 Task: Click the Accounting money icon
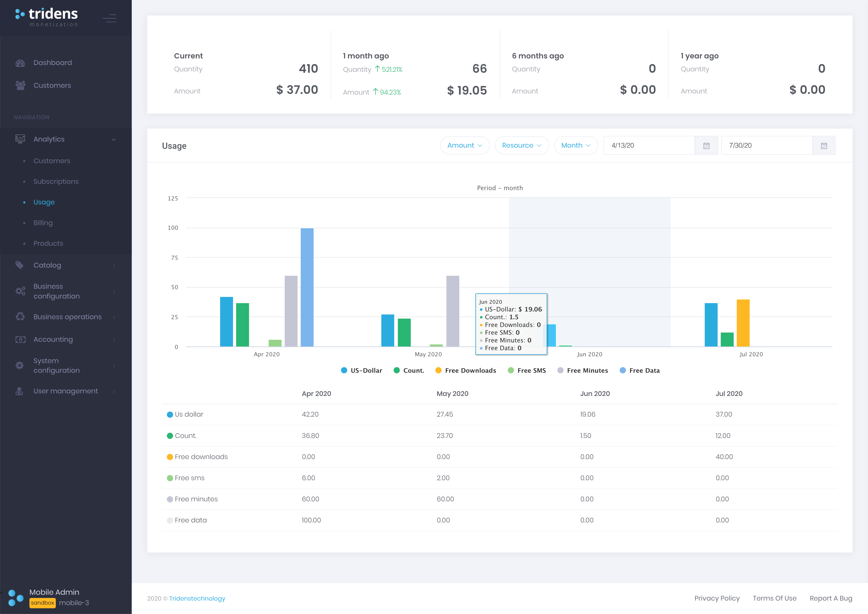(x=20, y=340)
